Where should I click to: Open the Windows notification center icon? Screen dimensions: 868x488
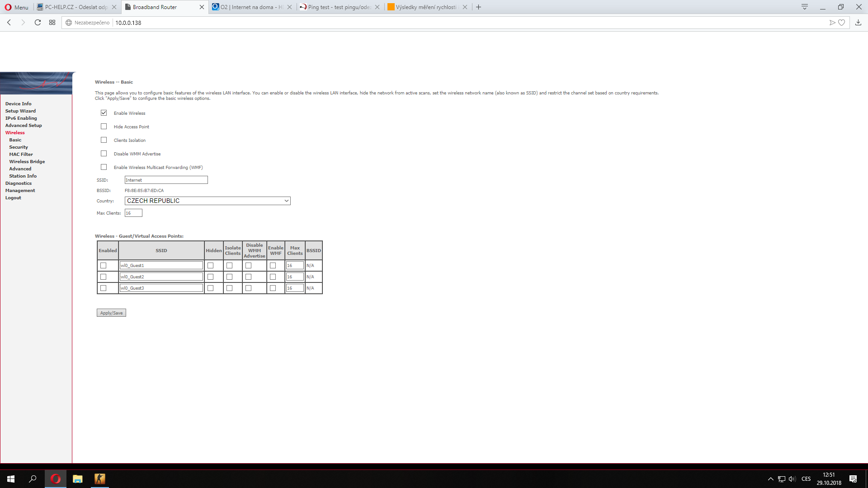(853, 479)
